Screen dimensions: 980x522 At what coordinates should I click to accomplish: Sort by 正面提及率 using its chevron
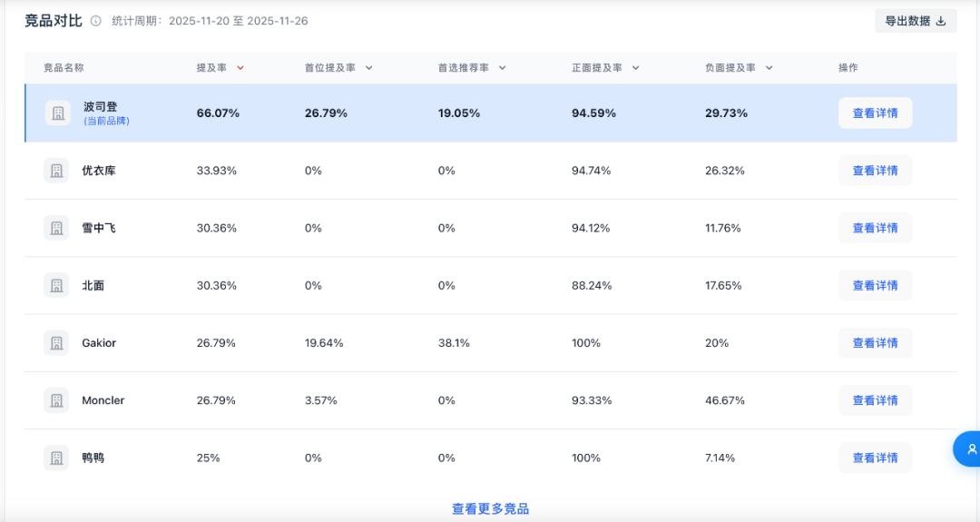point(635,67)
